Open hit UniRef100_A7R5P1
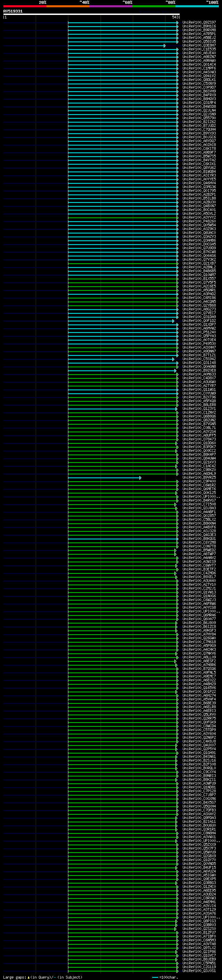The width and height of the screenshot is (222, 980). (199, 34)
